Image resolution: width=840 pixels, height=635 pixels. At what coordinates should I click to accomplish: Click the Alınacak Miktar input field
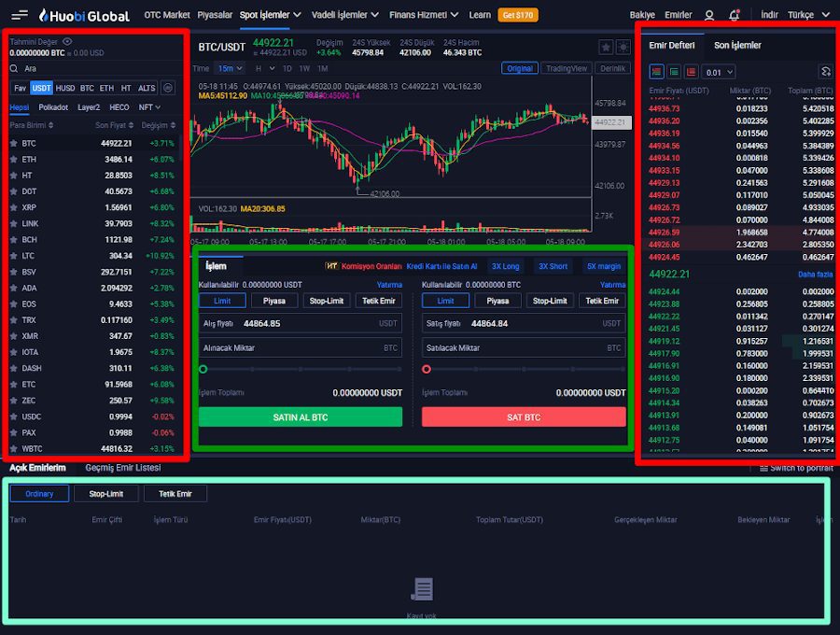(x=300, y=347)
